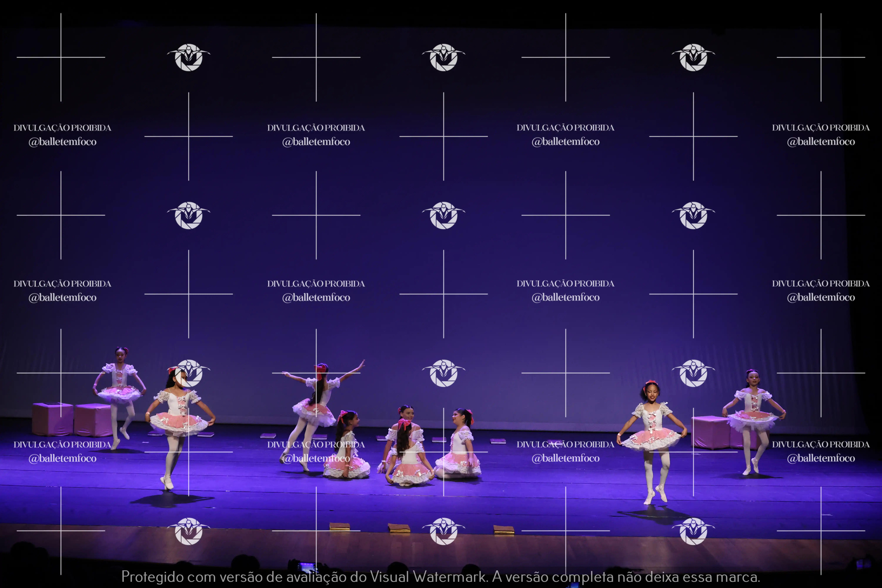
Task: Click the top-left DIVULGAÇÃO PROIBIDA text
Action: [62, 128]
